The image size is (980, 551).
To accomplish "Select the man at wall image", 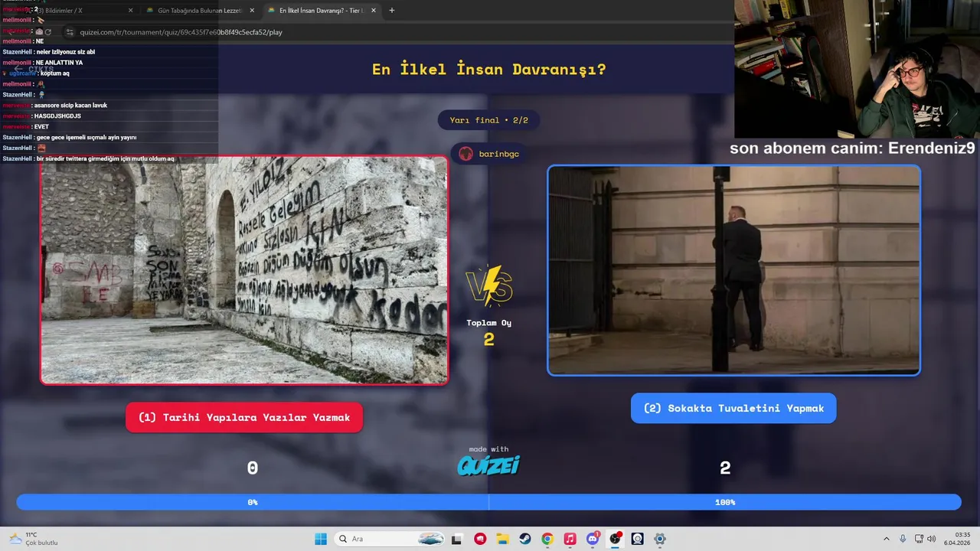I will 733,270.
